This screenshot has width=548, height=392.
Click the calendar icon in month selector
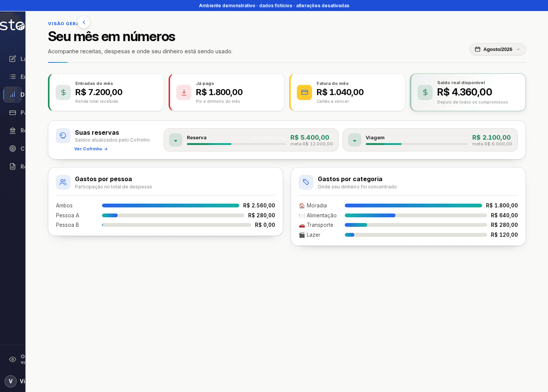[x=478, y=49]
